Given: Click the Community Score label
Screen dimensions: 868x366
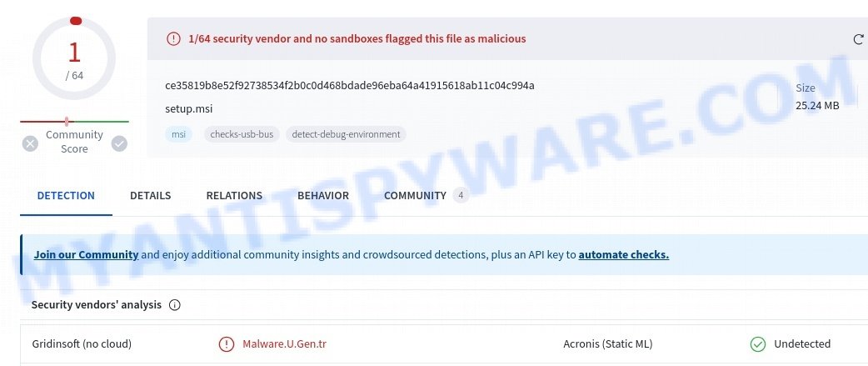Looking at the screenshot, I should [x=74, y=142].
